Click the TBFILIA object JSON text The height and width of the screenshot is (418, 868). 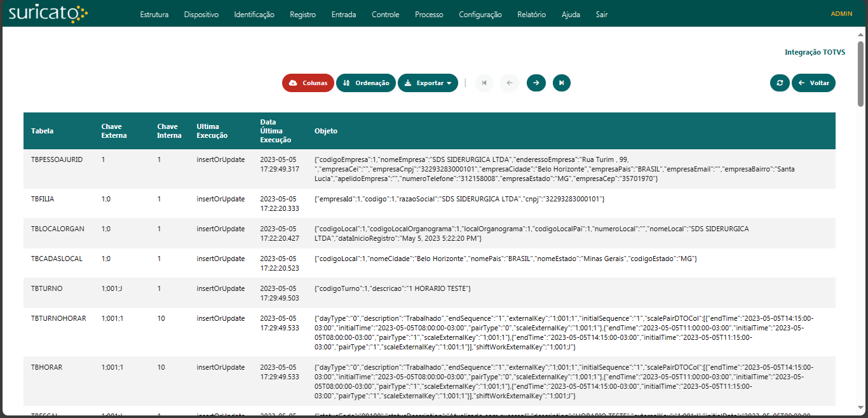pos(459,199)
